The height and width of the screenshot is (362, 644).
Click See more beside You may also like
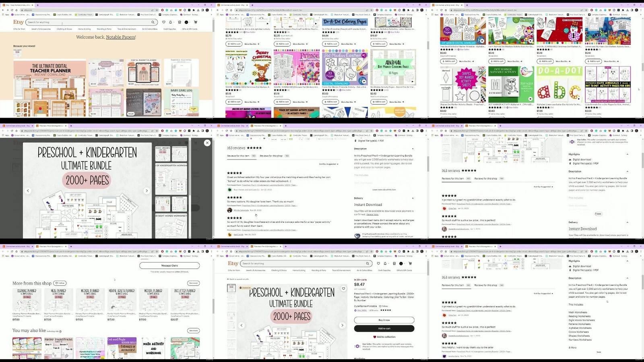[194, 331]
